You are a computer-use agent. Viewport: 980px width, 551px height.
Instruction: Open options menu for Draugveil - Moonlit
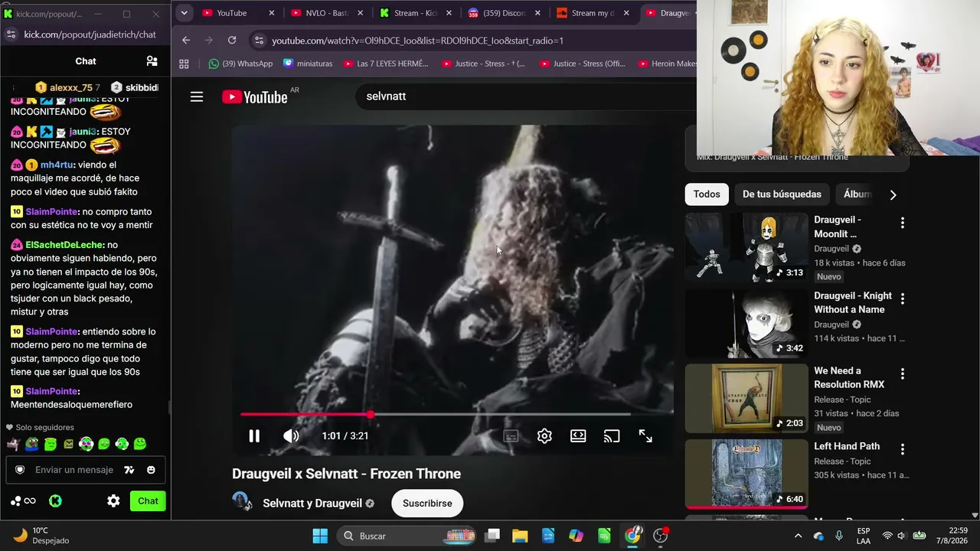903,223
